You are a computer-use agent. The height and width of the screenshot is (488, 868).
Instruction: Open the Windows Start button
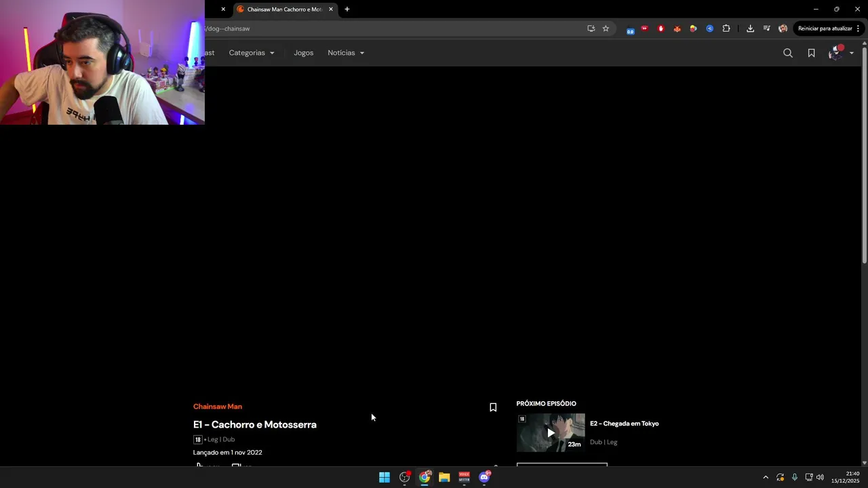coord(384,477)
